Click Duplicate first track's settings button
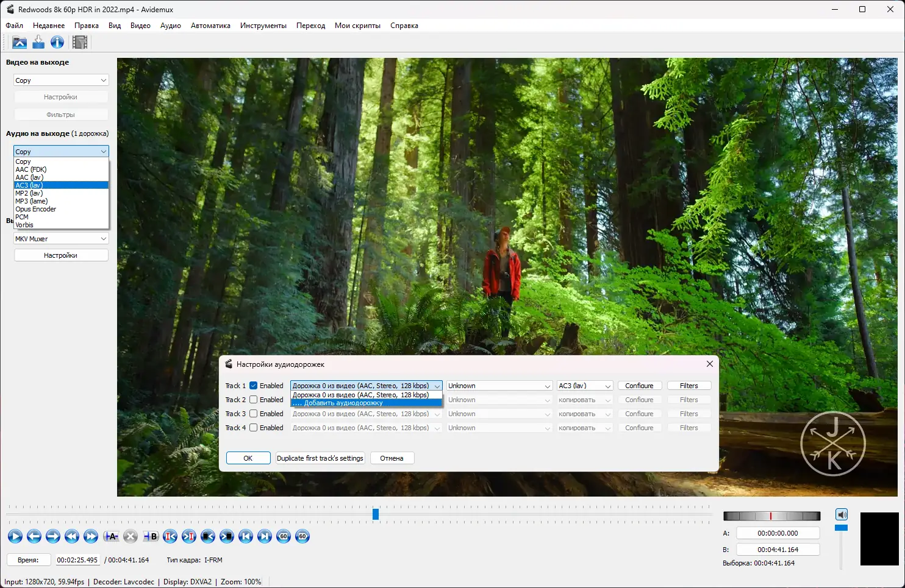Screen dimensions: 905x588 pos(320,458)
